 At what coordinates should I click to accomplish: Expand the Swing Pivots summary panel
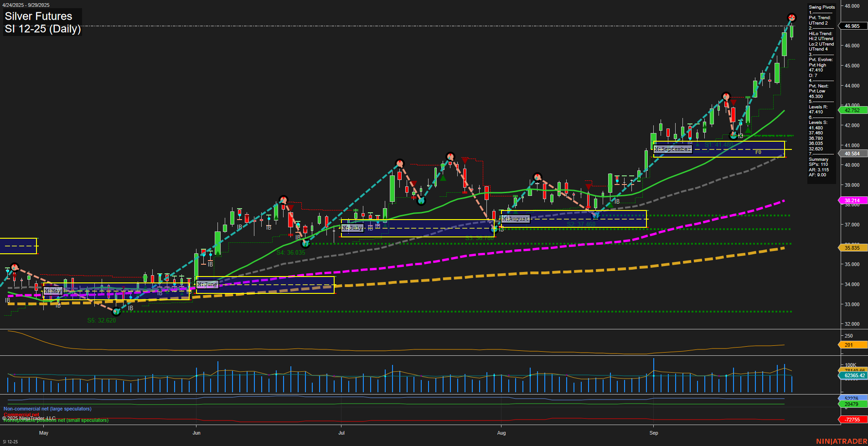pos(821,7)
